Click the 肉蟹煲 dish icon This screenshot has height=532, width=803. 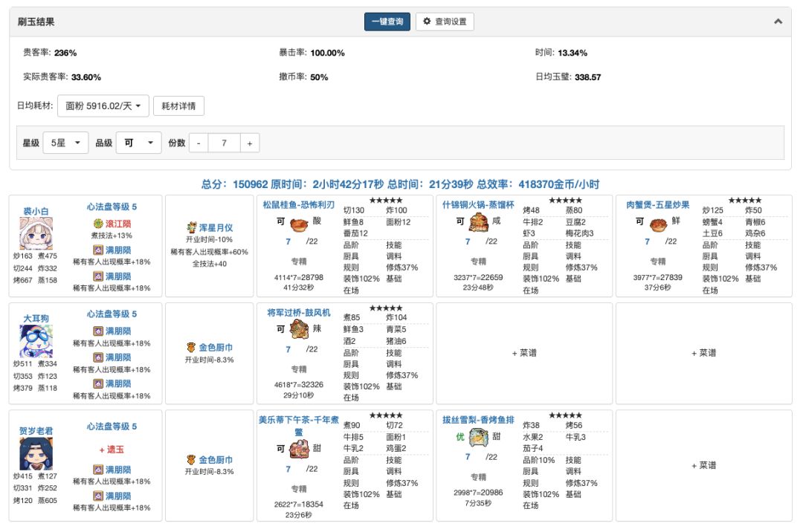point(658,224)
